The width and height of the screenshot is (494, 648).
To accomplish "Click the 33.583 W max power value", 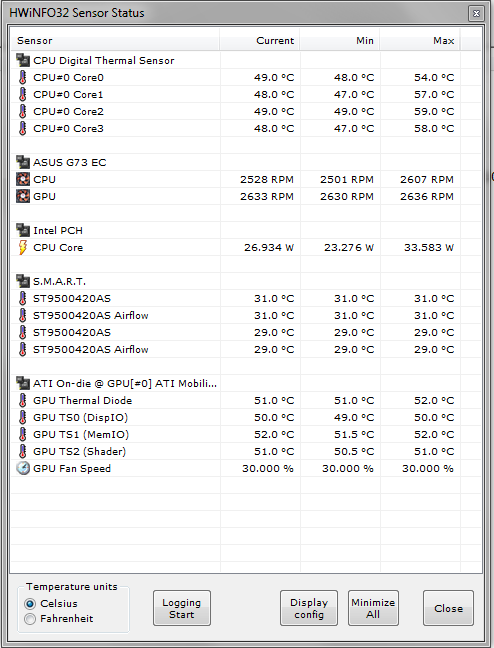I will click(x=429, y=248).
